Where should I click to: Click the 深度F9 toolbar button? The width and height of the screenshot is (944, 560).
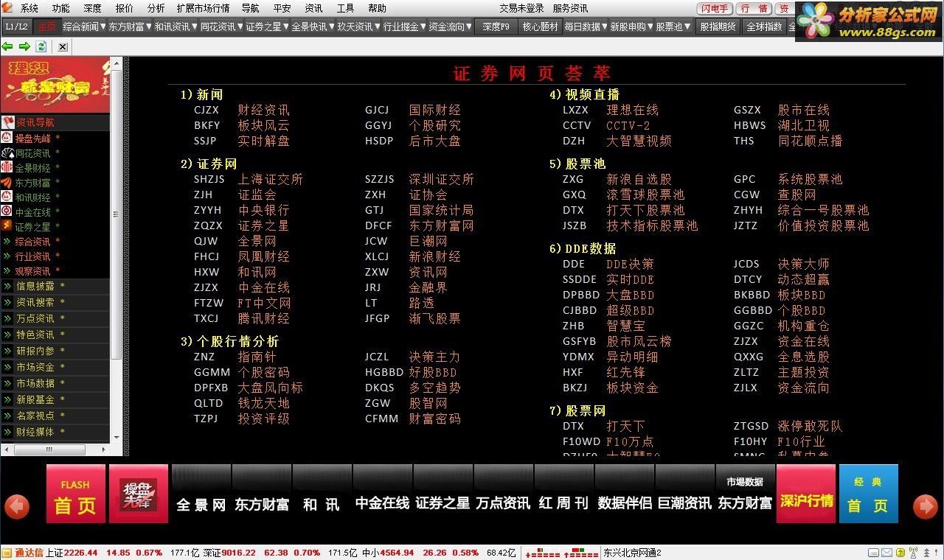click(496, 27)
